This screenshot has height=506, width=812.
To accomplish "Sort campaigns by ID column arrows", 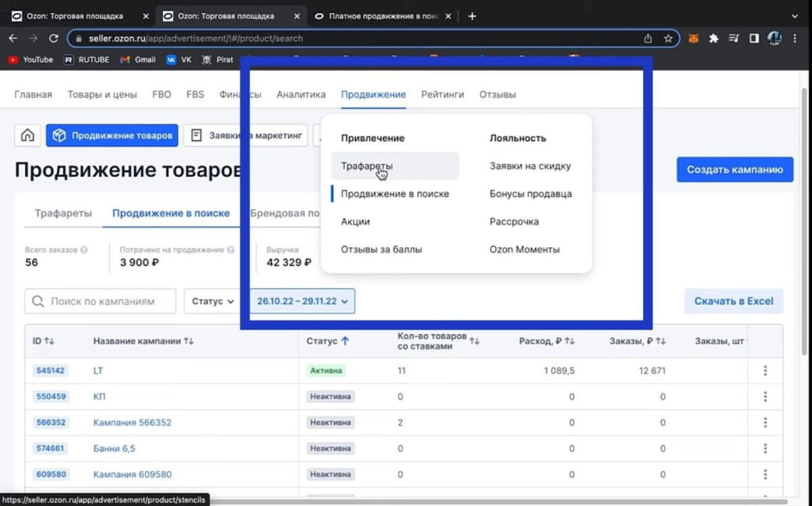I will coord(49,342).
